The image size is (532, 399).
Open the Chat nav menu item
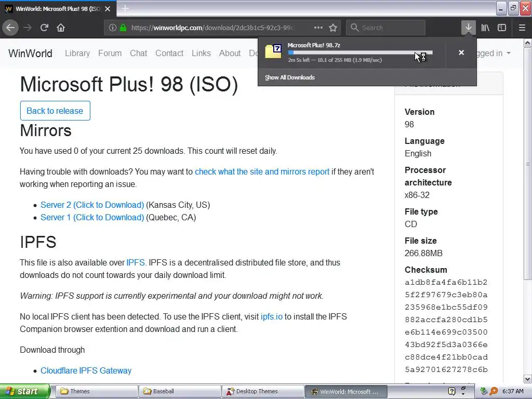138,54
